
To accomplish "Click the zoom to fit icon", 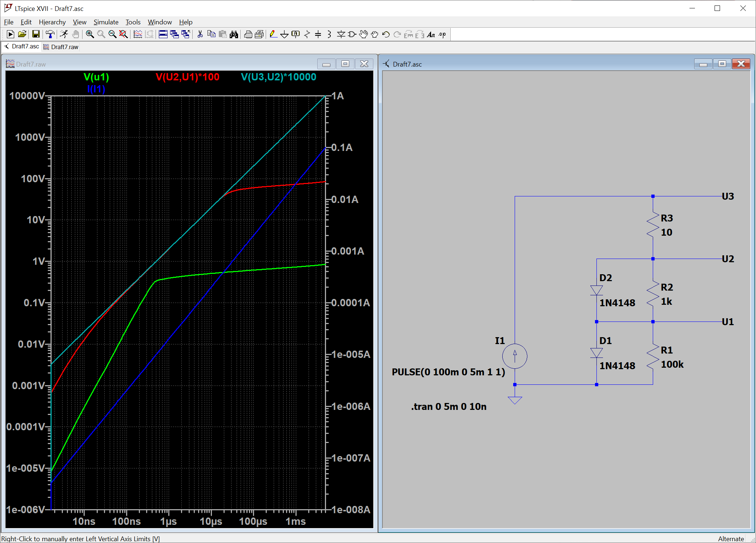I will (124, 34).
